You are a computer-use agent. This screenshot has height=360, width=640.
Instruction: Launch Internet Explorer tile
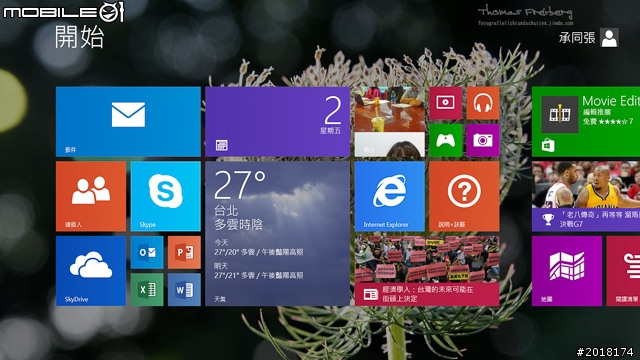tap(389, 196)
